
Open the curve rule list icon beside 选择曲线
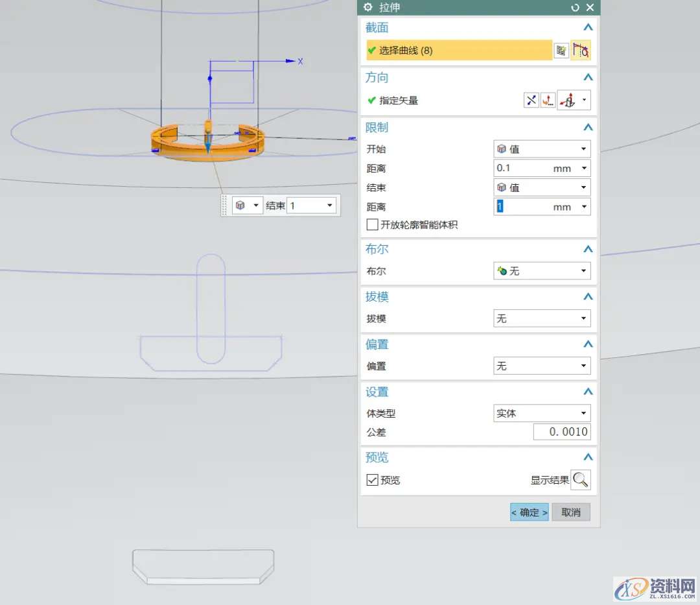(561, 50)
